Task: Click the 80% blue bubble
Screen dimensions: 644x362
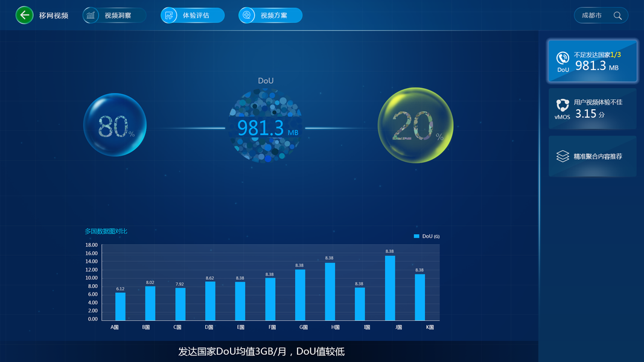Action: (x=115, y=125)
